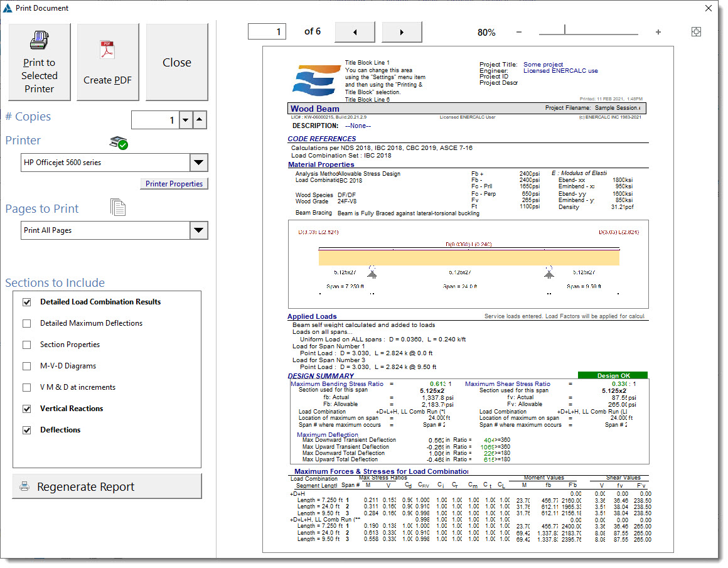Click the Print to Selected Printer button

(x=39, y=62)
